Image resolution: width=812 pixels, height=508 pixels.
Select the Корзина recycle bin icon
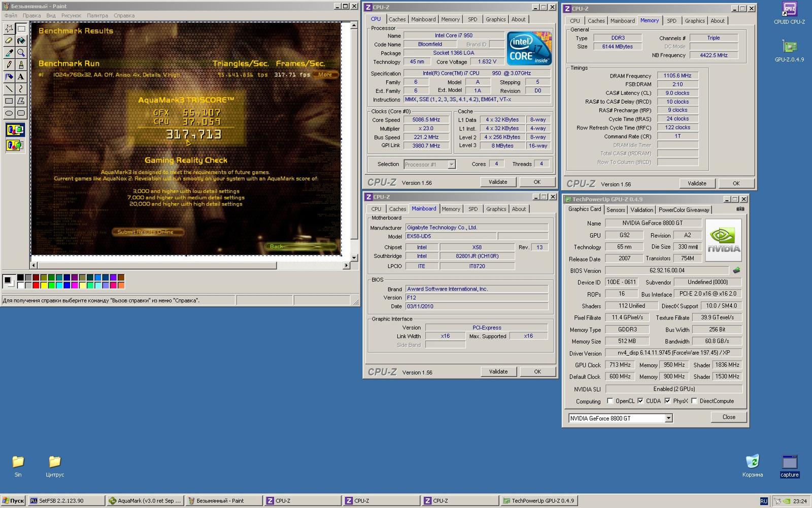click(x=752, y=466)
